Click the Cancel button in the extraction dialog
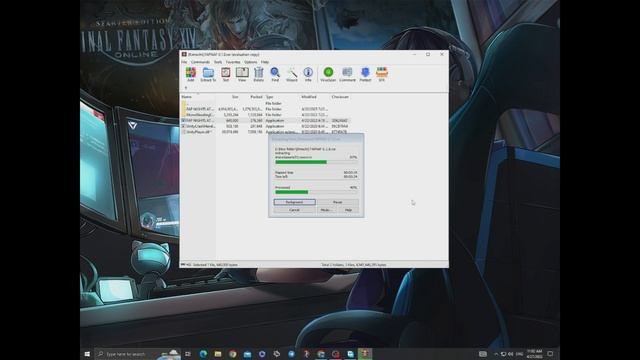 click(x=294, y=210)
